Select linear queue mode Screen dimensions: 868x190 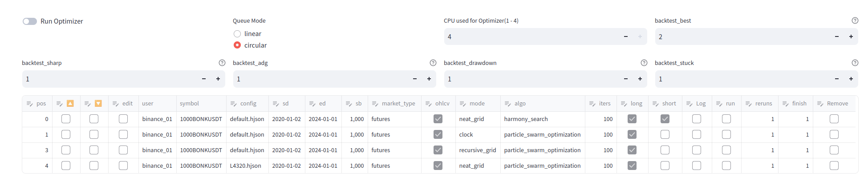[x=237, y=34]
